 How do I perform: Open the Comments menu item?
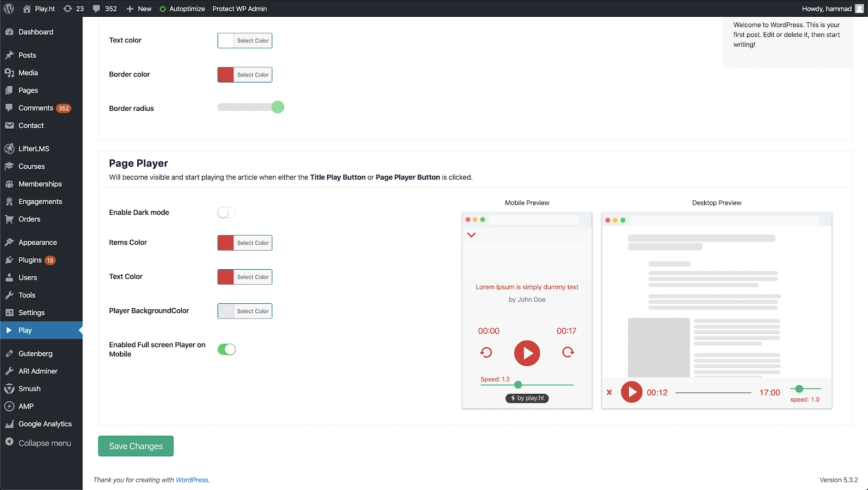pyautogui.click(x=41, y=108)
